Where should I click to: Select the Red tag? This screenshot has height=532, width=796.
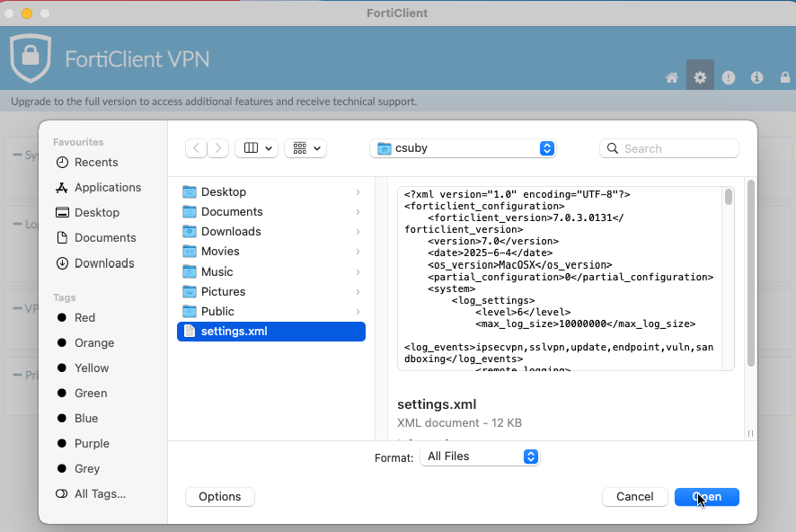[x=76, y=318]
